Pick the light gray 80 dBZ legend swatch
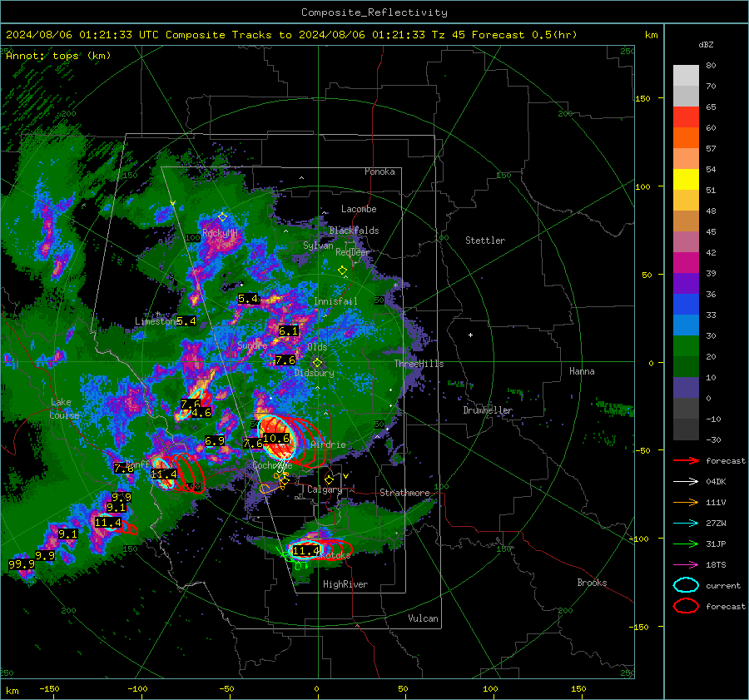749x700 pixels. coord(686,76)
